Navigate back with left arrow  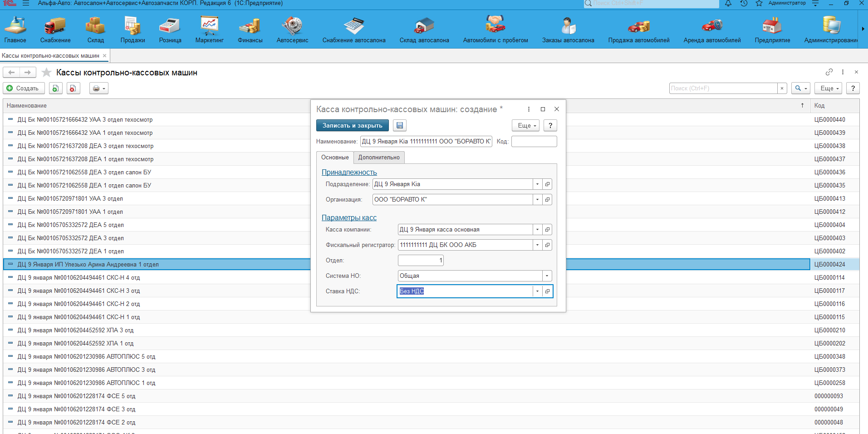point(11,72)
